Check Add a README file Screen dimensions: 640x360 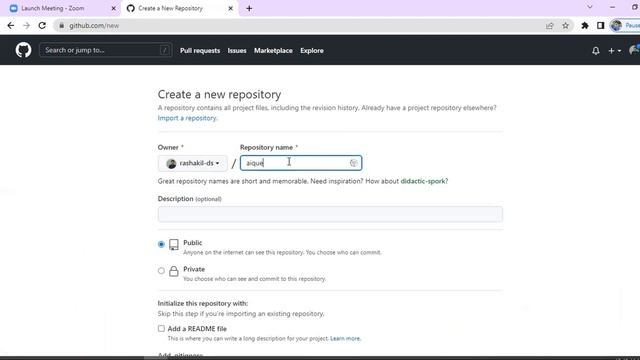[x=161, y=329]
